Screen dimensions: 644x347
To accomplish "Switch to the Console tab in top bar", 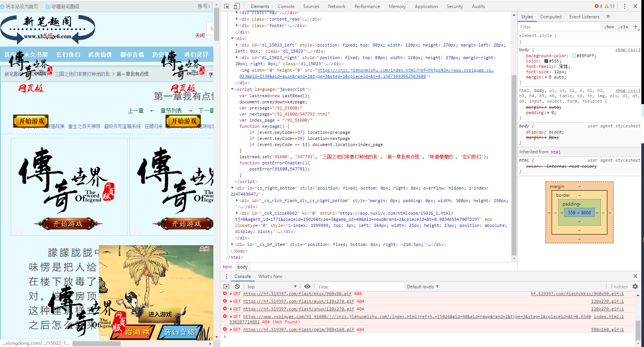I will [x=286, y=6].
